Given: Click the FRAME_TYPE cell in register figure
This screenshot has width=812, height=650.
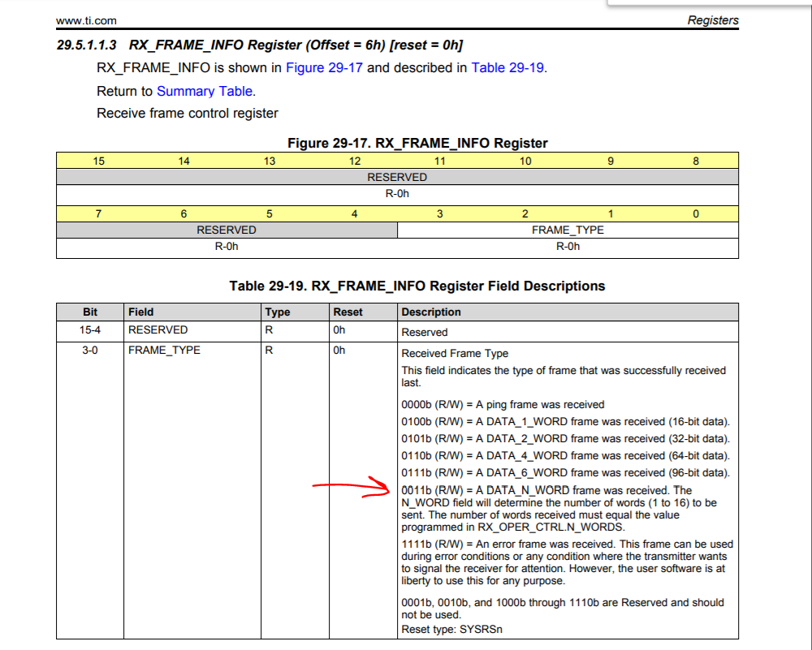Looking at the screenshot, I should coord(568,230).
